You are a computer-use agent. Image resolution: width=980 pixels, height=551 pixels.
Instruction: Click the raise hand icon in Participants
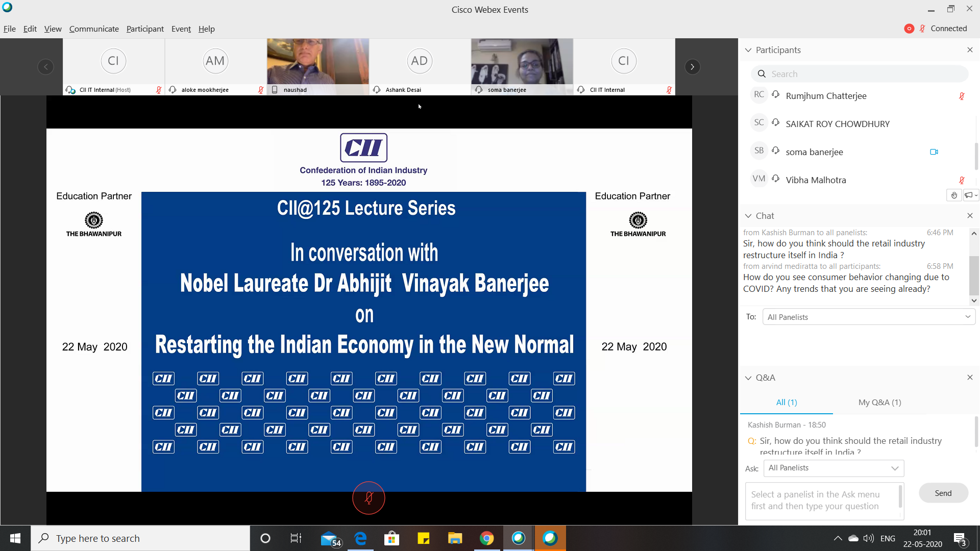pos(954,195)
